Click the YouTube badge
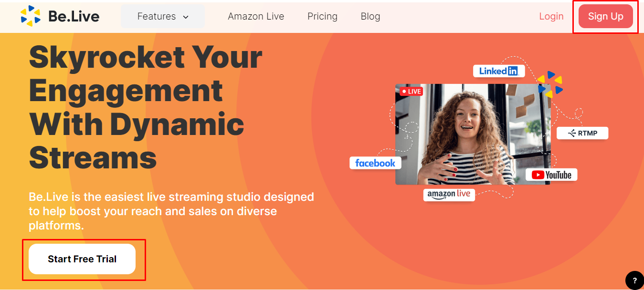The height and width of the screenshot is (290, 644). [x=551, y=175]
